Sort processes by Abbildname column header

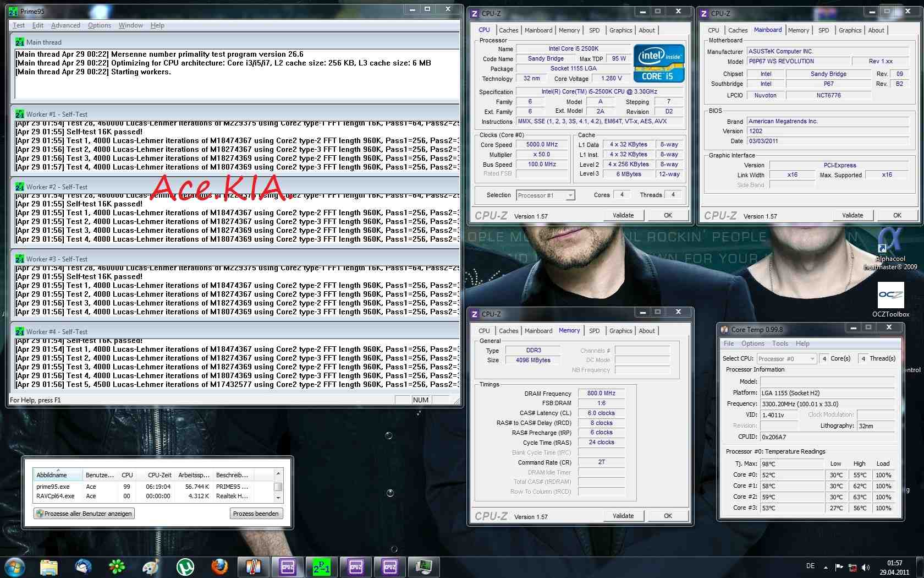(57, 475)
